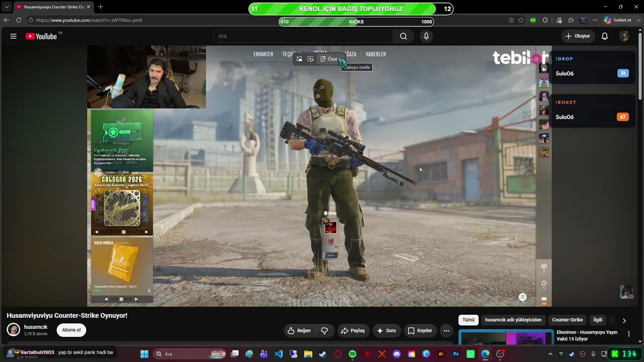Open the browser favorites list icon
644x362 pixels.
pyautogui.click(x=571, y=20)
